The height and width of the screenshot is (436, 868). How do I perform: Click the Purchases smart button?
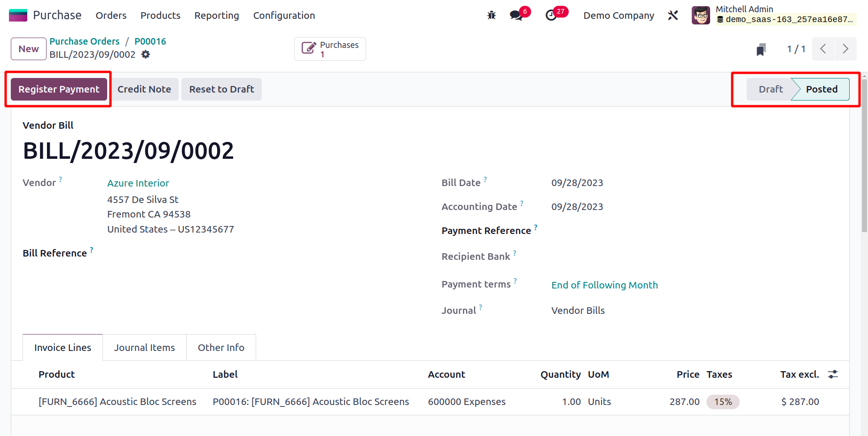pyautogui.click(x=330, y=49)
